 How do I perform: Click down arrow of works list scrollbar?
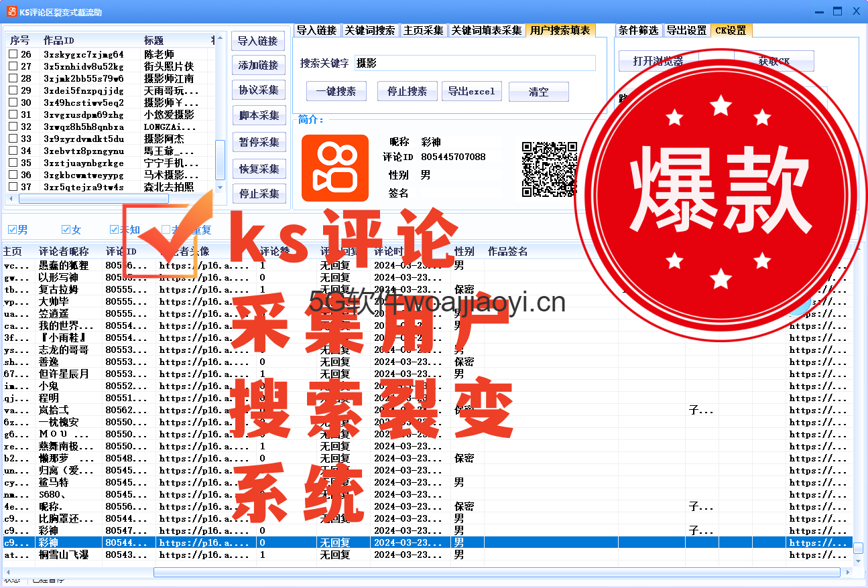[220, 188]
